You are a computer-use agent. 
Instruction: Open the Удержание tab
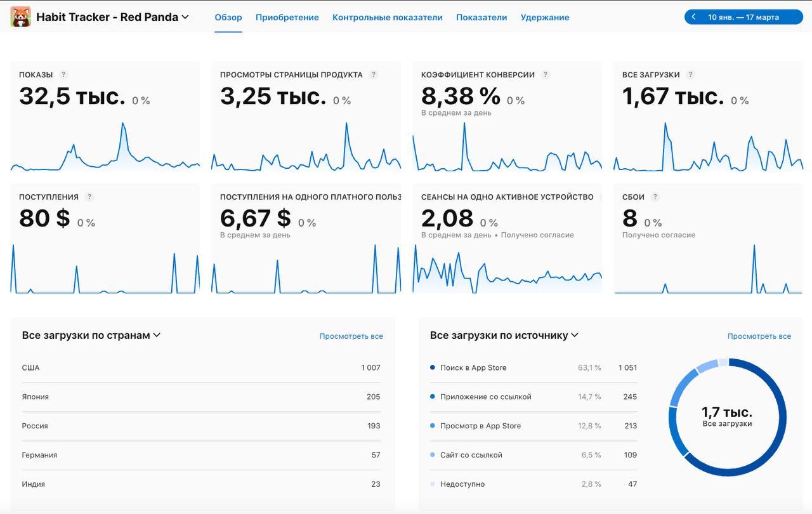tap(544, 17)
